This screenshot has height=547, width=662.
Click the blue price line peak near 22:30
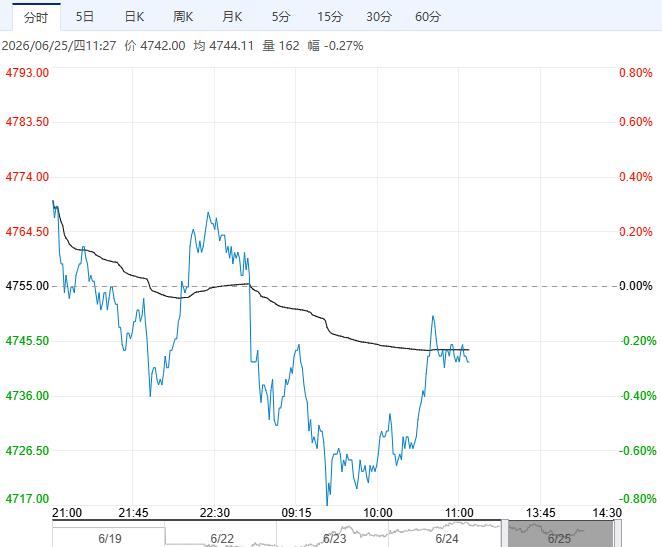tap(208, 213)
